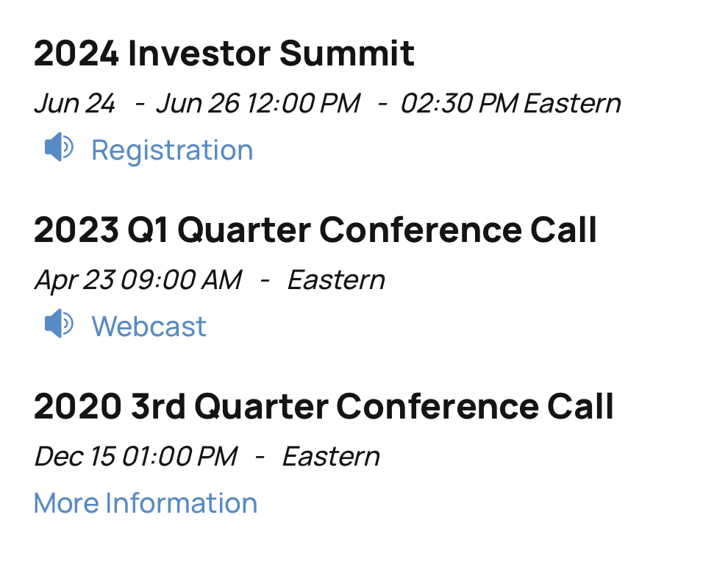The width and height of the screenshot is (728, 562).
Task: Click the Dec 15 date text
Action: click(75, 457)
